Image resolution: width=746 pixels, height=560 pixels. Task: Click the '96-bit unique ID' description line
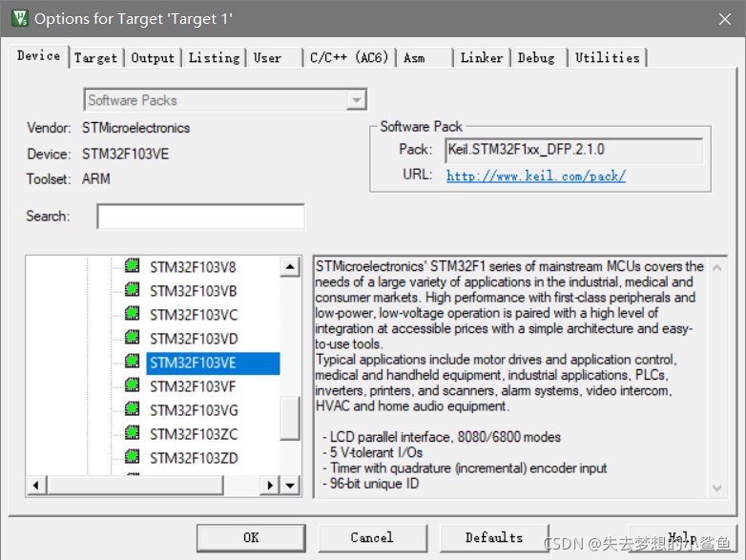click(374, 484)
